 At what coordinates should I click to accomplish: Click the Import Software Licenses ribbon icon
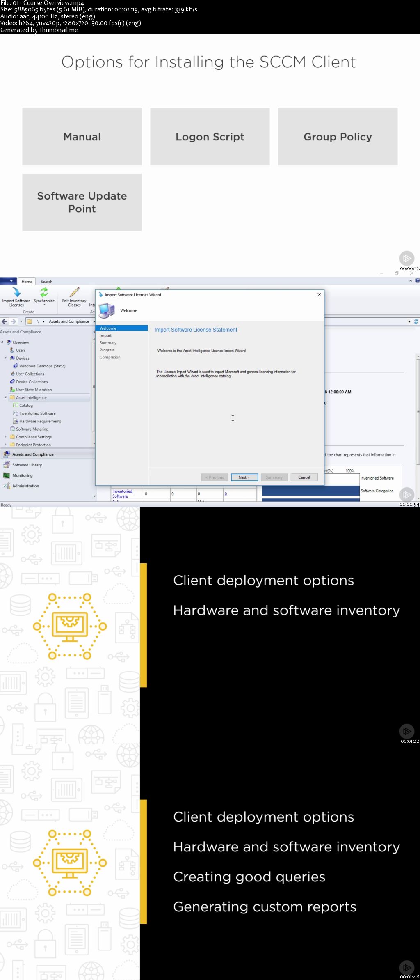click(16, 292)
